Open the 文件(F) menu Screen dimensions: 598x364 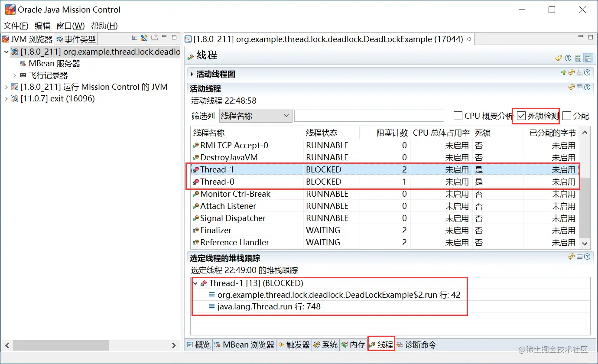tap(16, 26)
